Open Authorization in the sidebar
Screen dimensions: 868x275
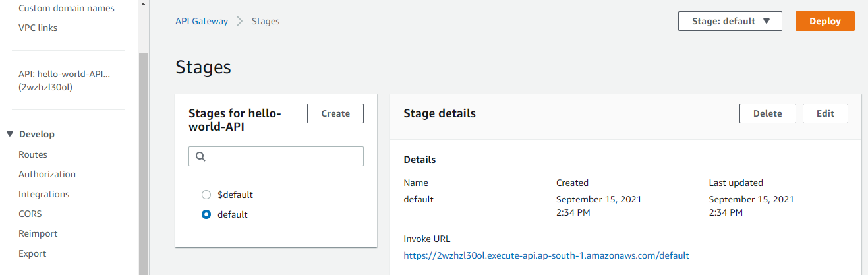tap(47, 174)
